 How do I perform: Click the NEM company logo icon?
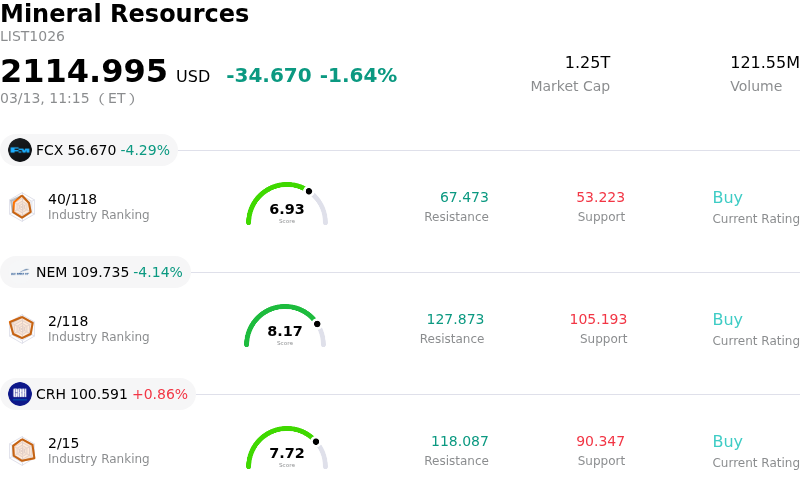click(20, 272)
